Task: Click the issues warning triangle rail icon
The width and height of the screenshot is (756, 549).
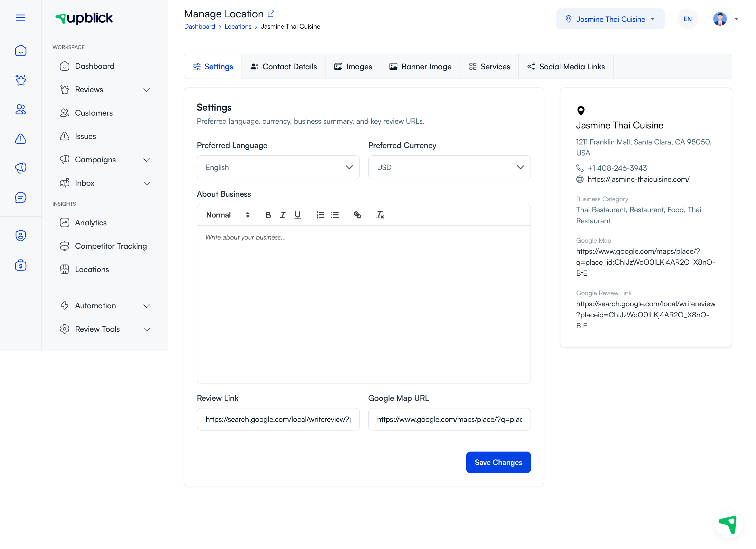Action: pyautogui.click(x=21, y=139)
